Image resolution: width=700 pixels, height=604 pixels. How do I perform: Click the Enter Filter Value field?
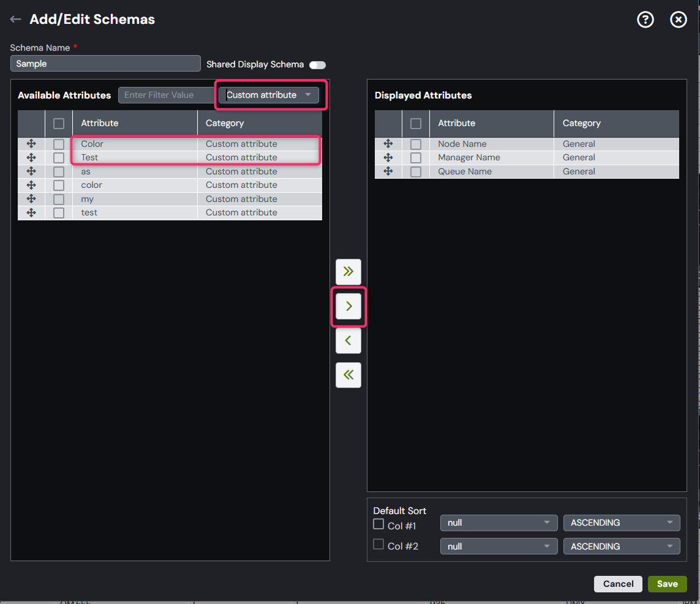point(166,95)
